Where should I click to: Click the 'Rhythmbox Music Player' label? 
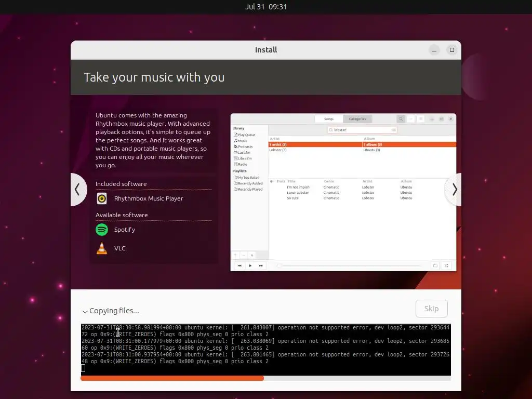coord(149,198)
